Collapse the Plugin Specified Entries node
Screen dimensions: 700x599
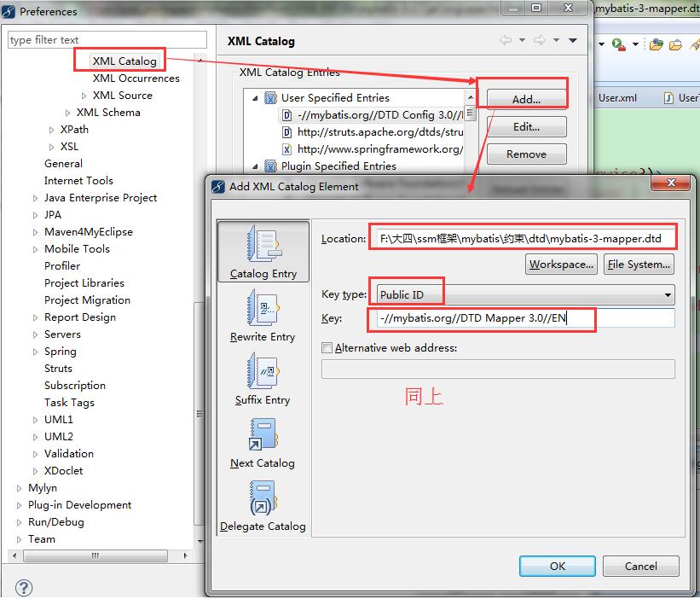click(x=255, y=166)
